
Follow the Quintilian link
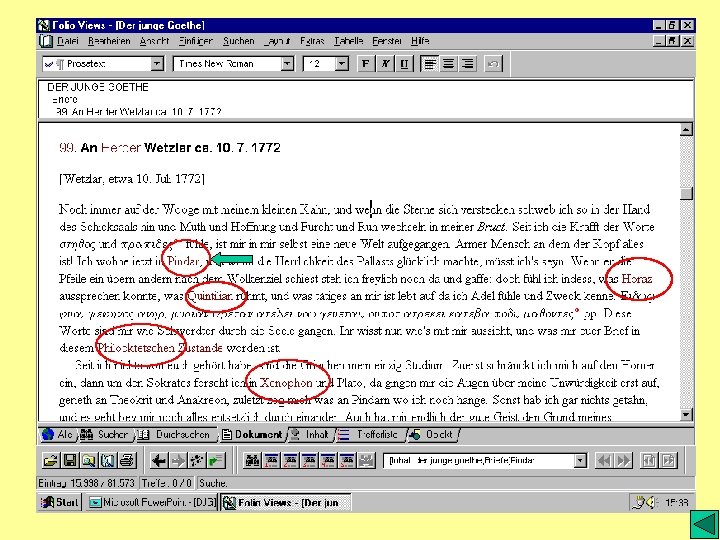pos(210,296)
